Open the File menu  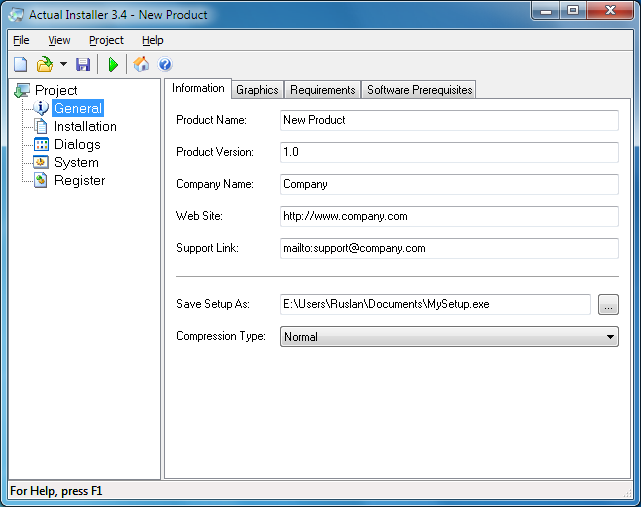[21, 40]
